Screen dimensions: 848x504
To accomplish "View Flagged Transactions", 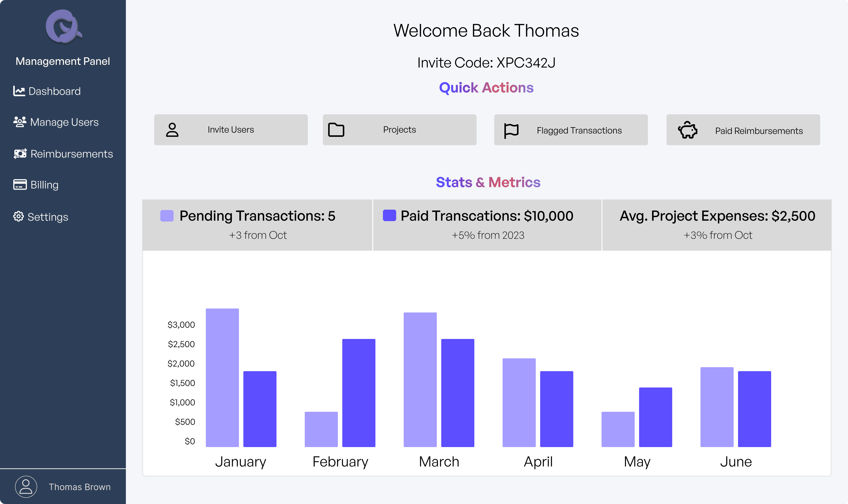I will (571, 130).
